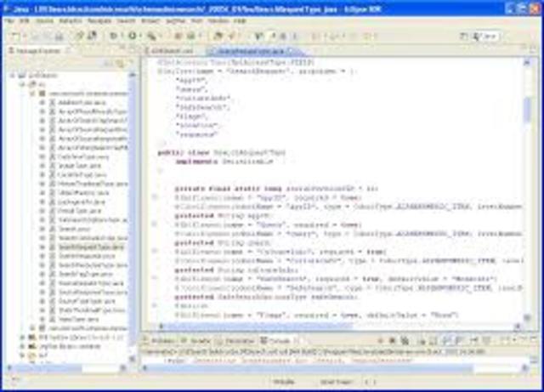Click fold marker beside the SafeSearch XmlElement line

pos(155,278)
